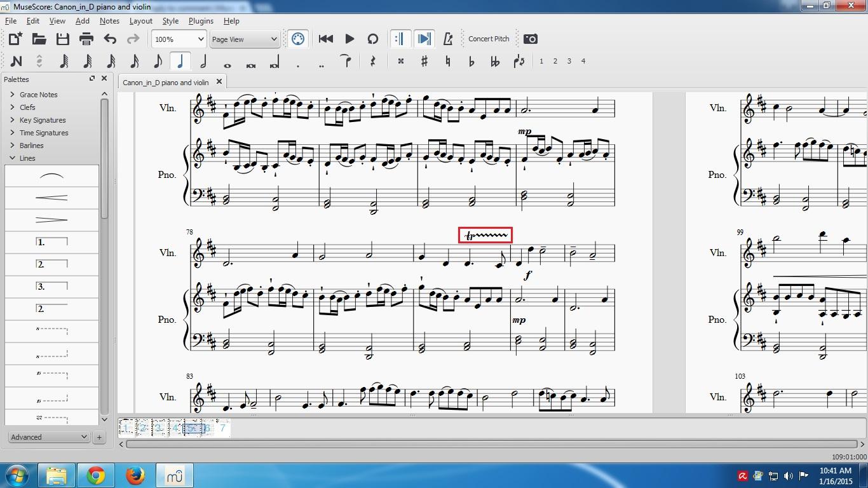The height and width of the screenshot is (488, 868).
Task: Toggle MIDI input
Action: (x=297, y=39)
